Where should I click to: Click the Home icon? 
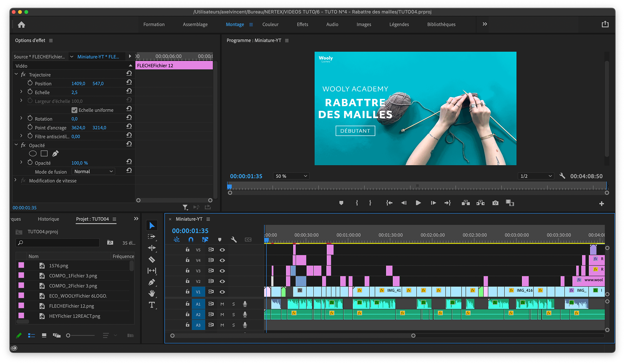click(x=21, y=25)
